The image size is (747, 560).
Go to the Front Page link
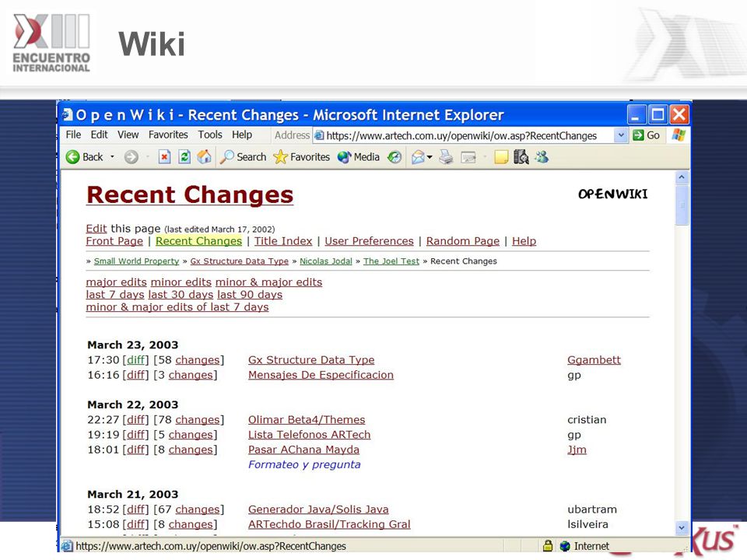point(114,241)
